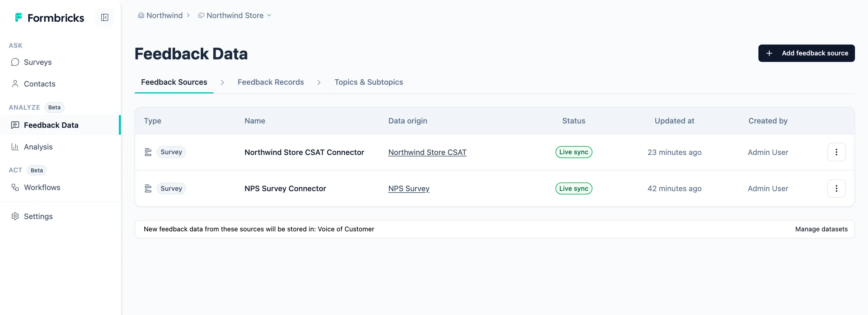
Task: Click the Contacts person icon
Action: [15, 84]
